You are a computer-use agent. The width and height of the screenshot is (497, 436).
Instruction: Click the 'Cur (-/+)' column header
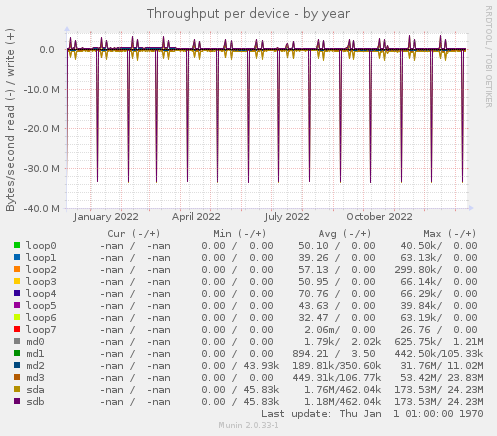(x=134, y=234)
